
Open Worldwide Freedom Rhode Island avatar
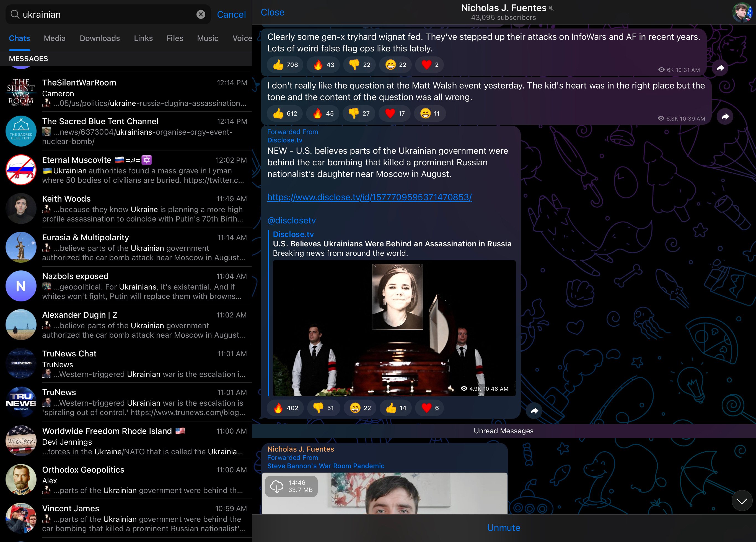pos(21,441)
